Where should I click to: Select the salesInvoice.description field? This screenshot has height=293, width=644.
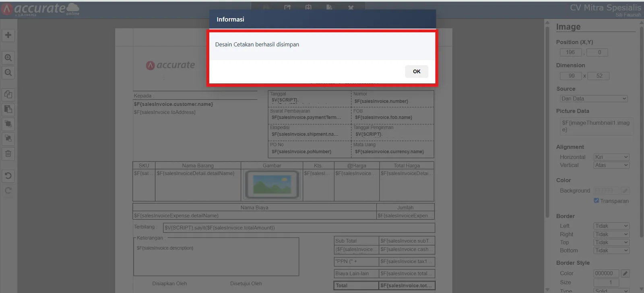(x=165, y=248)
